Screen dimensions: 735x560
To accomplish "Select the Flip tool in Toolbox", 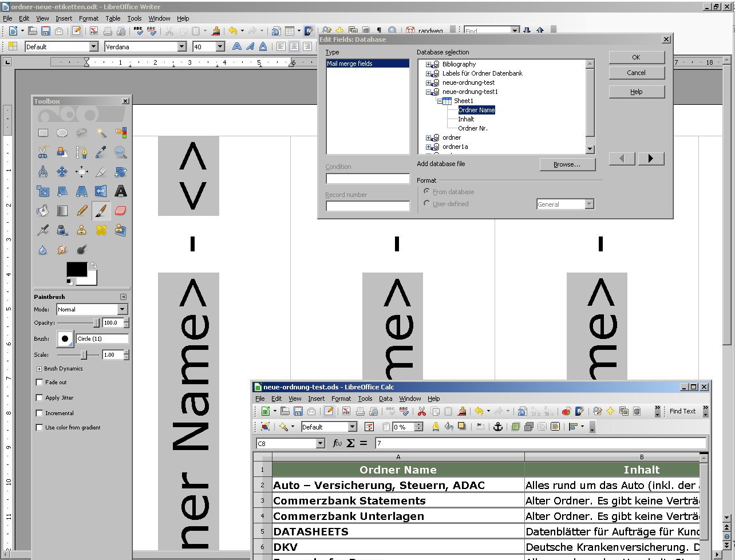I will click(x=101, y=191).
